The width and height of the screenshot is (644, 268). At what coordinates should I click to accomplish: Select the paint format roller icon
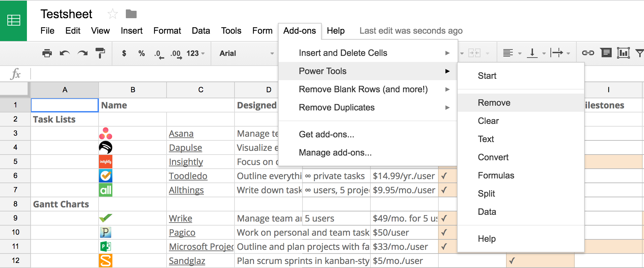tap(100, 53)
